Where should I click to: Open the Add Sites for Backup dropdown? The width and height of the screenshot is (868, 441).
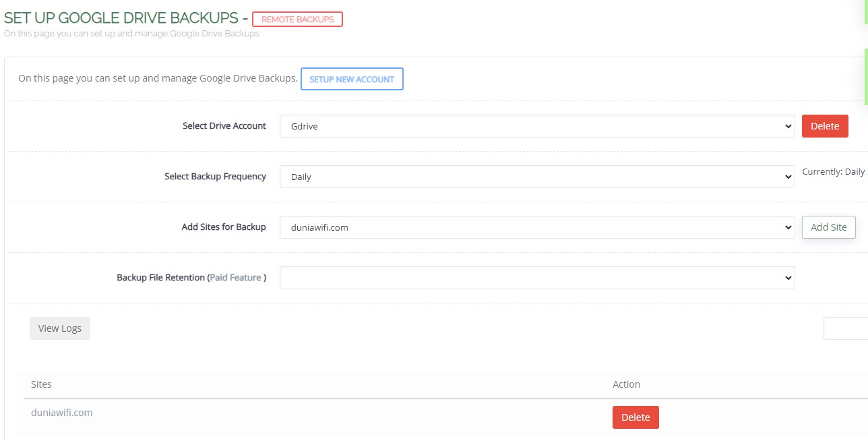(536, 227)
